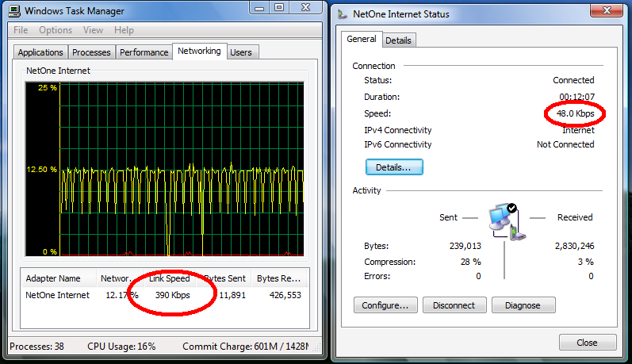Screen dimensions: 632x364
Task: Click the Close button in NetOne Status
Action: pyautogui.click(x=588, y=343)
